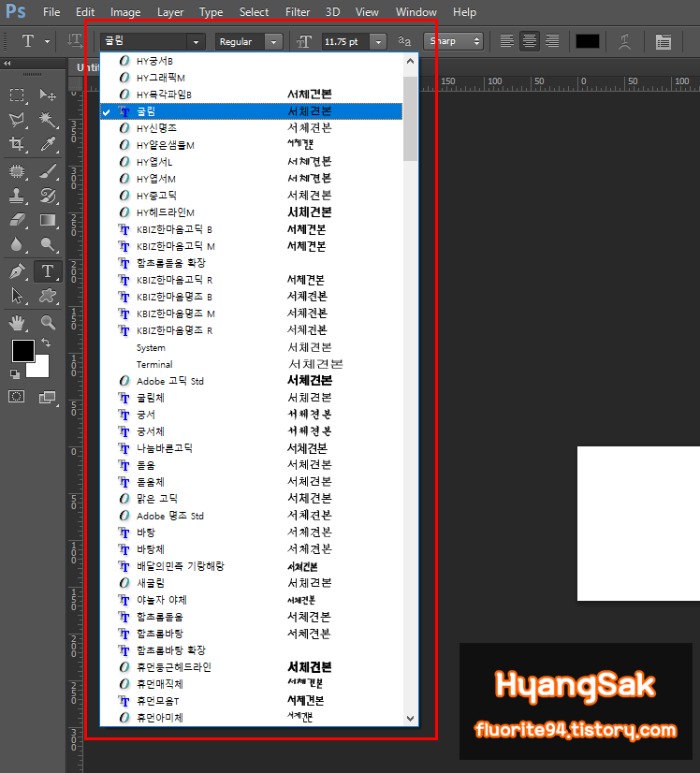Choose the HY헤드라인M font
The image size is (700, 773).
[x=252, y=212]
